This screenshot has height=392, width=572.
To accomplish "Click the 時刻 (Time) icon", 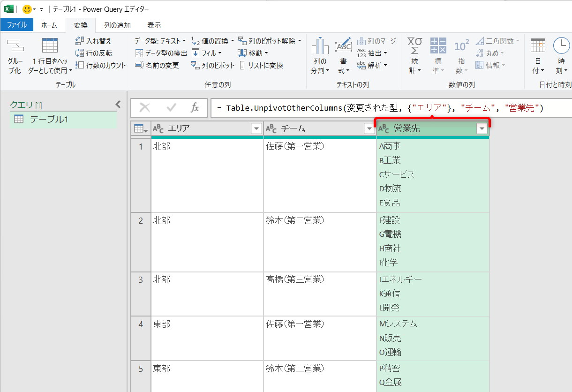I will [561, 55].
